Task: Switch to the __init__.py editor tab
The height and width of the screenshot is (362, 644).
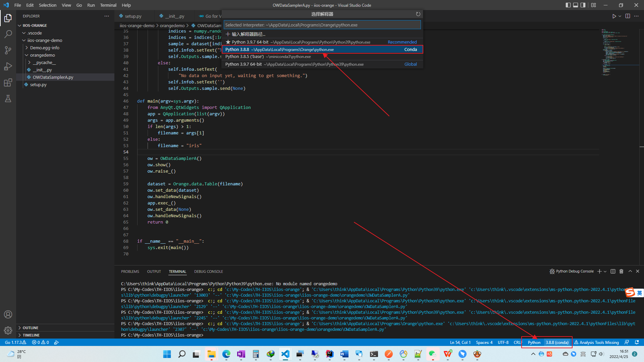Action: [x=174, y=16]
